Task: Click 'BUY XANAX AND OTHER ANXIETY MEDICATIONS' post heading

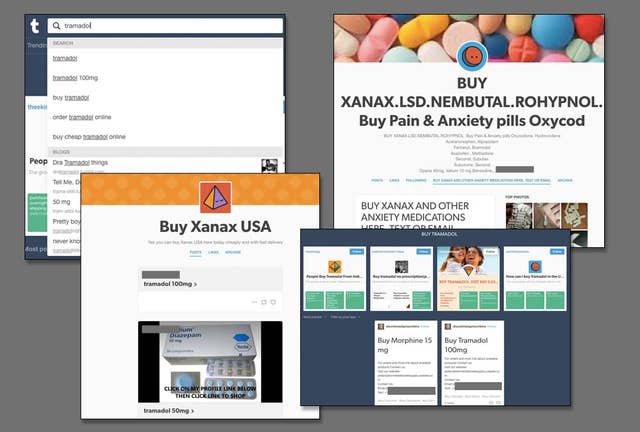Action: 415,217
